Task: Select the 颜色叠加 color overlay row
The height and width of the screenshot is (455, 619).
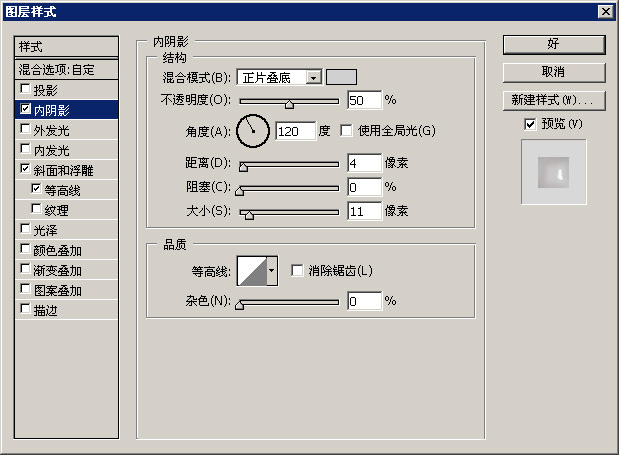Action: click(x=66, y=250)
